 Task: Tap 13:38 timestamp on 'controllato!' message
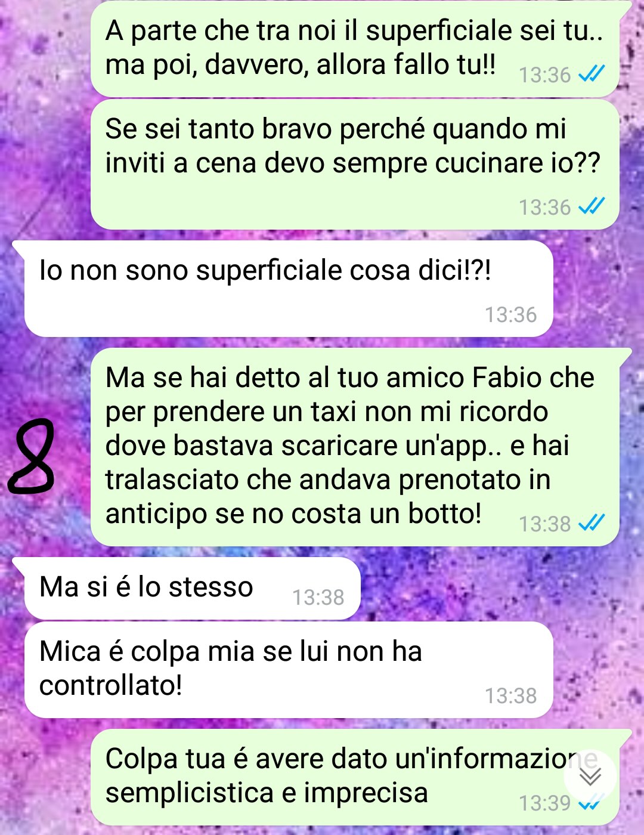[510, 695]
